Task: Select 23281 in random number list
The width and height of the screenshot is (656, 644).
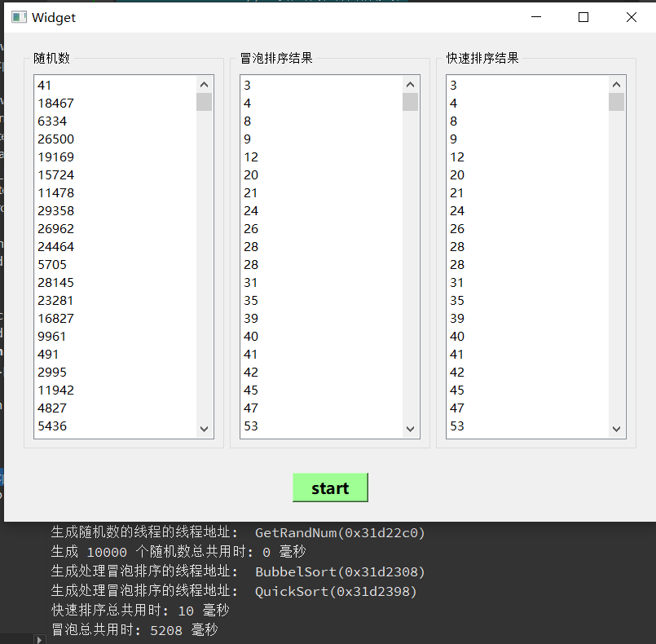Action: pyautogui.click(x=115, y=301)
